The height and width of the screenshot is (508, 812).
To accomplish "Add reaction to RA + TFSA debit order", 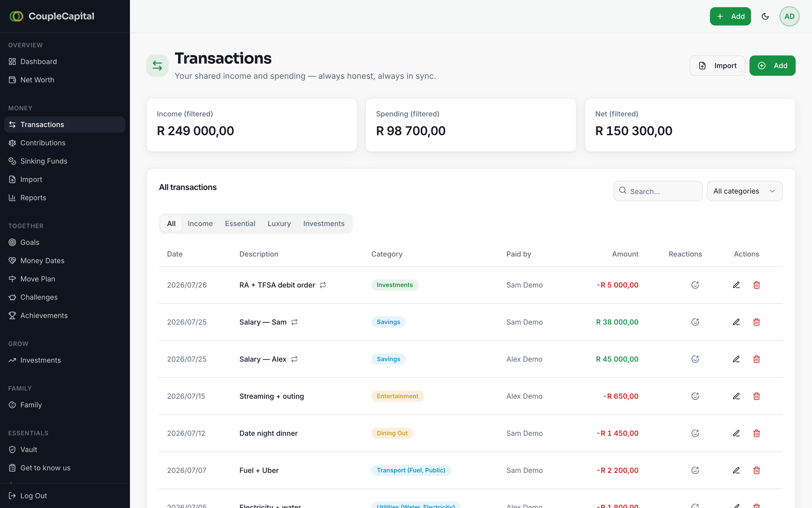I will click(695, 285).
